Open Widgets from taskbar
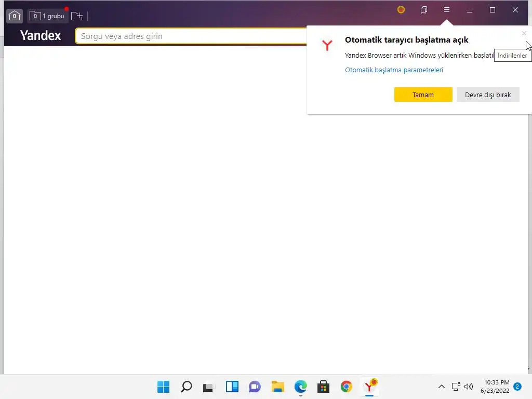 (x=232, y=387)
